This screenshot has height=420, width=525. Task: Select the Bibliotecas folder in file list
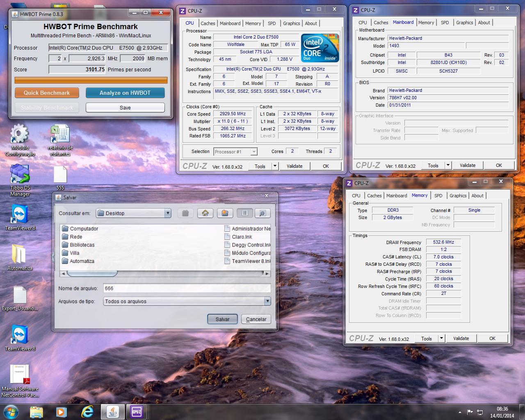click(x=78, y=245)
